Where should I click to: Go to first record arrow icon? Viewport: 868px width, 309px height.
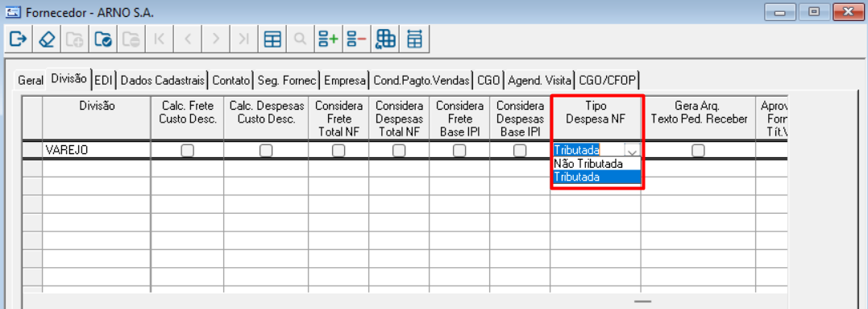point(160,40)
